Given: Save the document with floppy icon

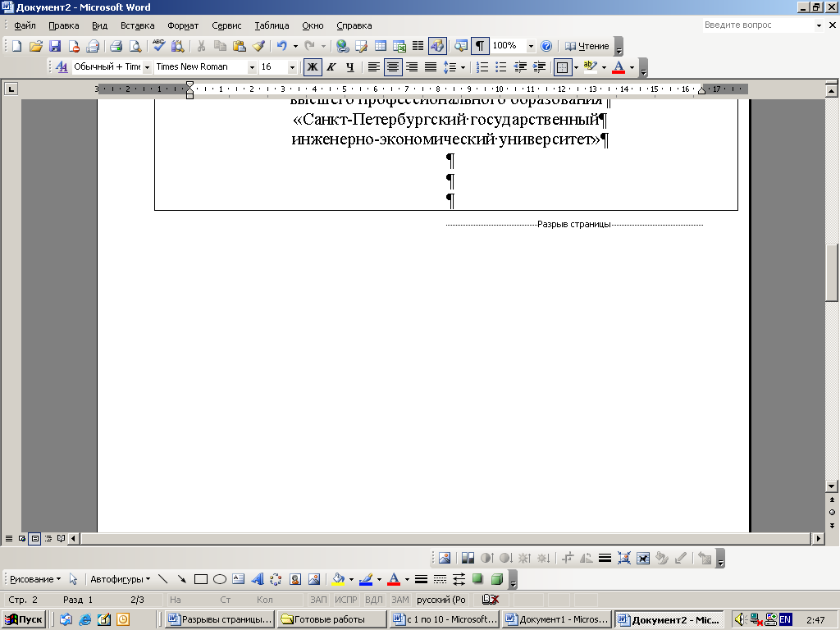Looking at the screenshot, I should [55, 46].
